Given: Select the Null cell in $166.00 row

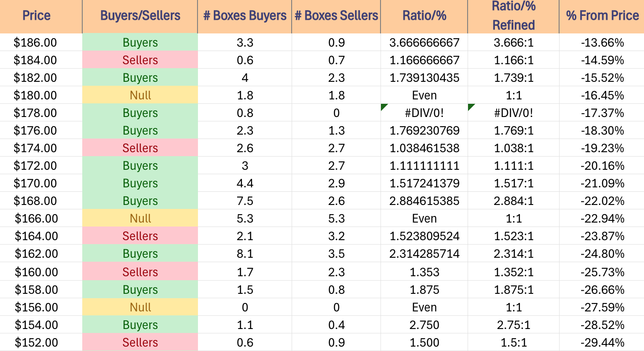Looking at the screenshot, I should click(140, 219).
